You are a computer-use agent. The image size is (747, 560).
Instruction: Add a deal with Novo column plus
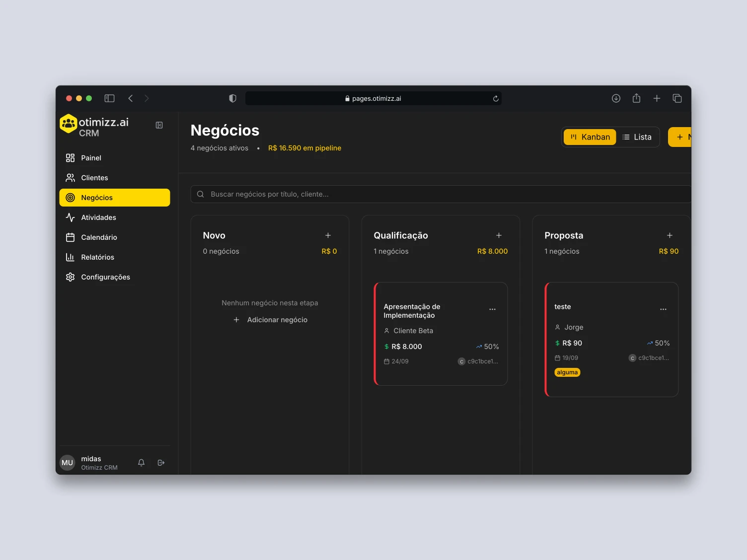coord(328,235)
